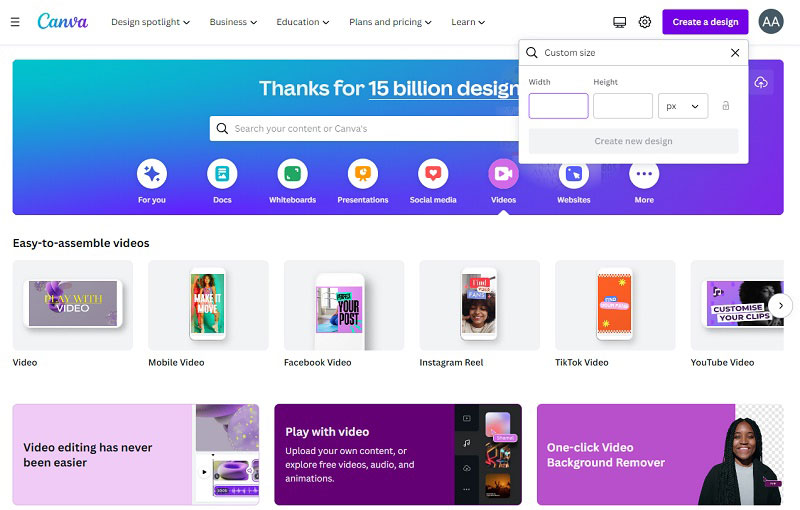Open the Video template thumbnail
800x510 pixels.
click(x=72, y=305)
